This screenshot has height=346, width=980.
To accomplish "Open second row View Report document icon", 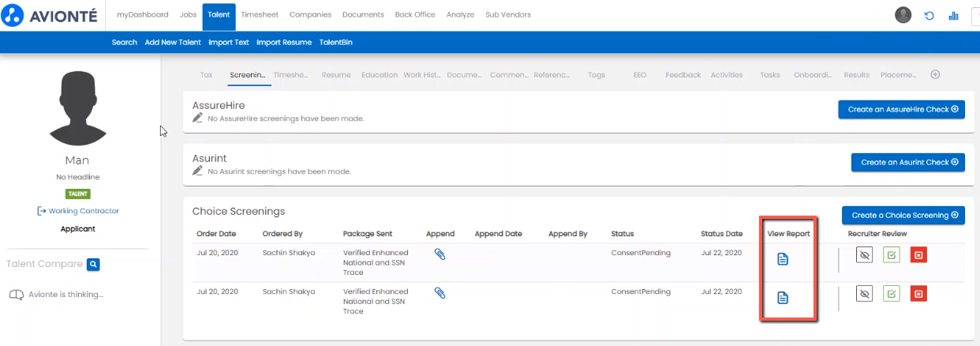I will 783,298.
